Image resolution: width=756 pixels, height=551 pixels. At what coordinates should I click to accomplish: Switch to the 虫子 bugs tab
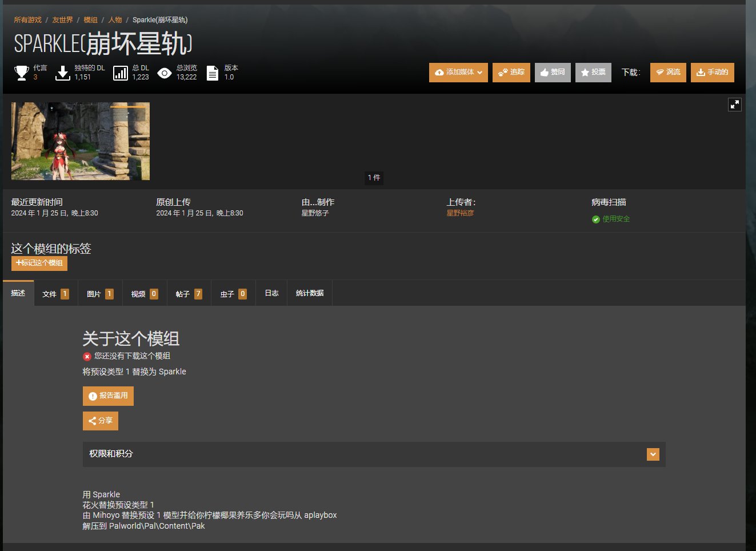pyautogui.click(x=234, y=294)
